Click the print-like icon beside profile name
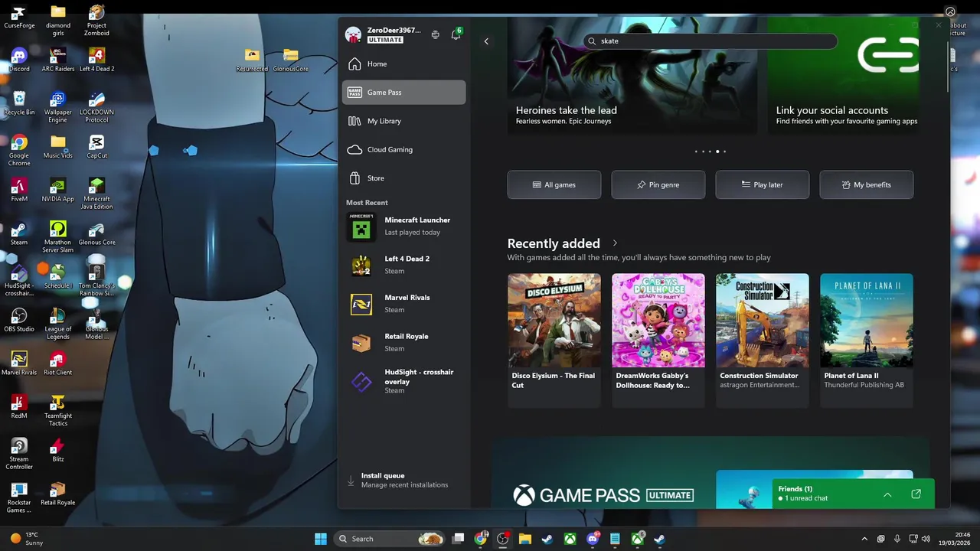980x551 pixels. tap(435, 34)
